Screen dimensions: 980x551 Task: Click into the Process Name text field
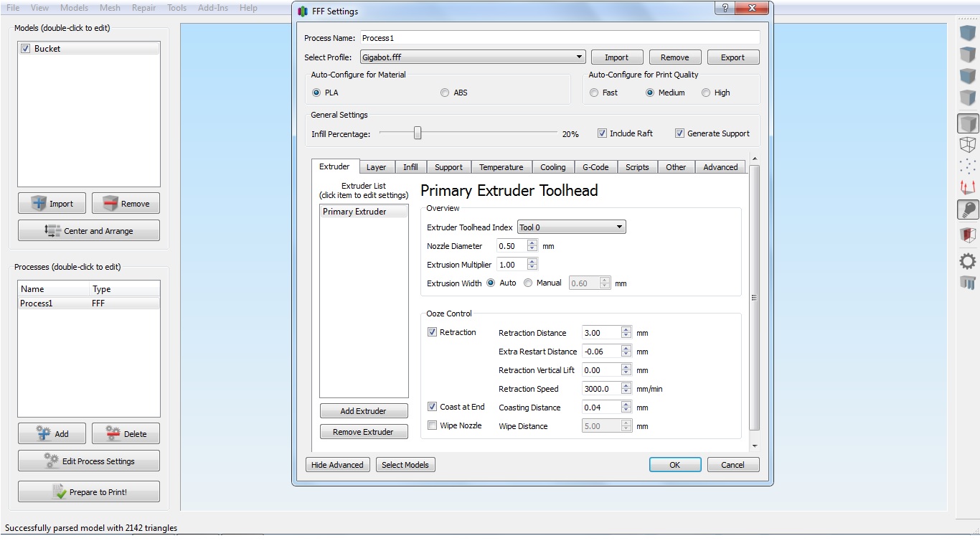(x=558, y=38)
